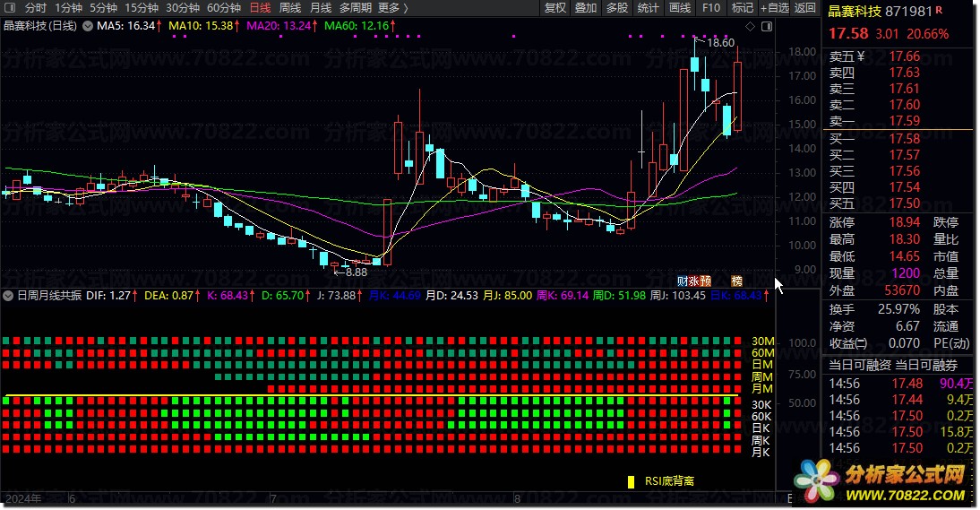Click the 多股 multi-stock button
The height and width of the screenshot is (510, 980).
[617, 8]
